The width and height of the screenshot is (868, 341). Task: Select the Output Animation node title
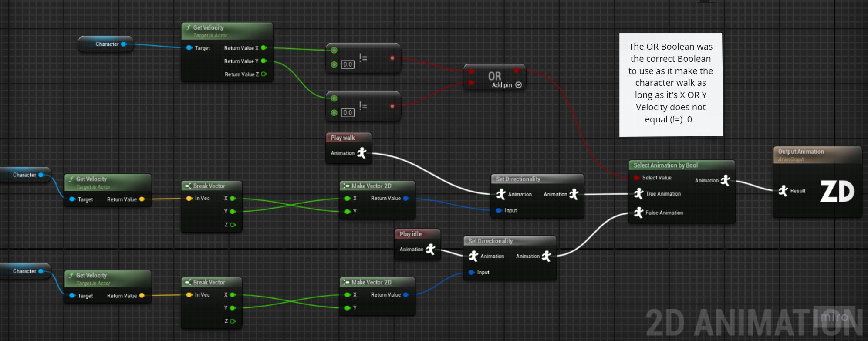800,152
